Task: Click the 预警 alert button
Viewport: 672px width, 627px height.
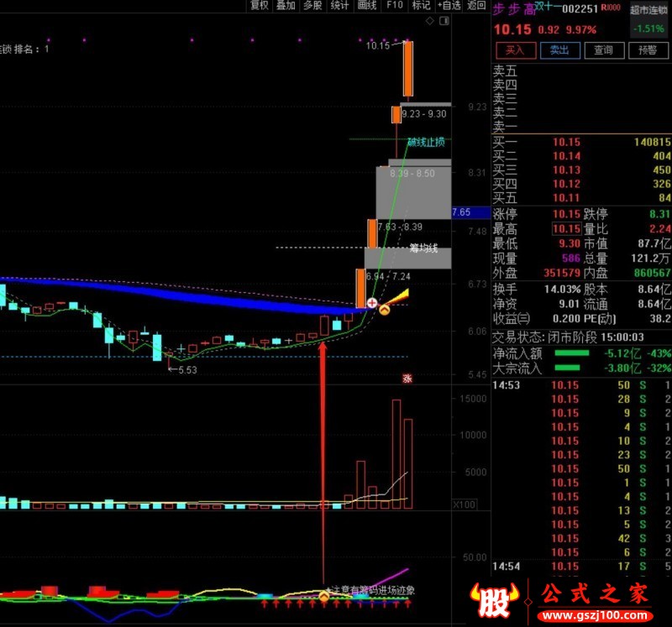Action: tap(648, 50)
